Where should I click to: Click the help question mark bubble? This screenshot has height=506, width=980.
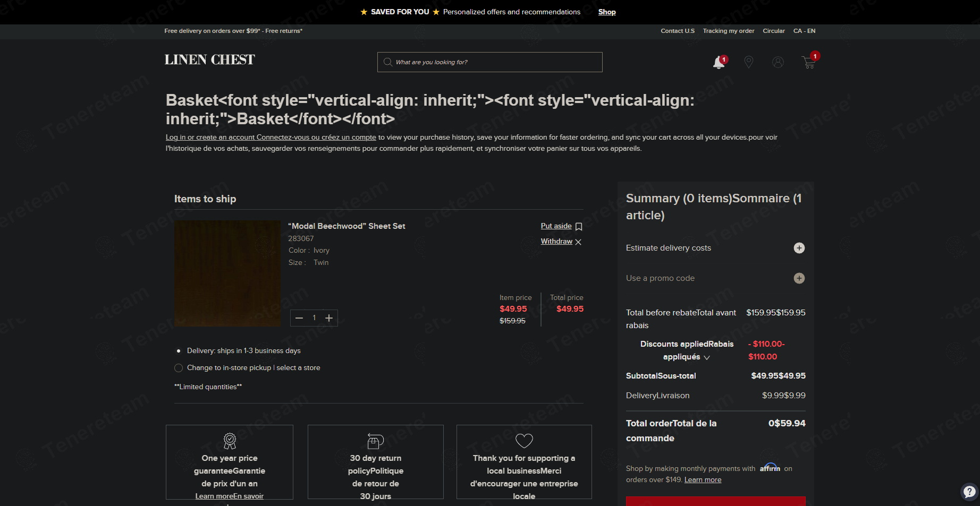click(969, 491)
